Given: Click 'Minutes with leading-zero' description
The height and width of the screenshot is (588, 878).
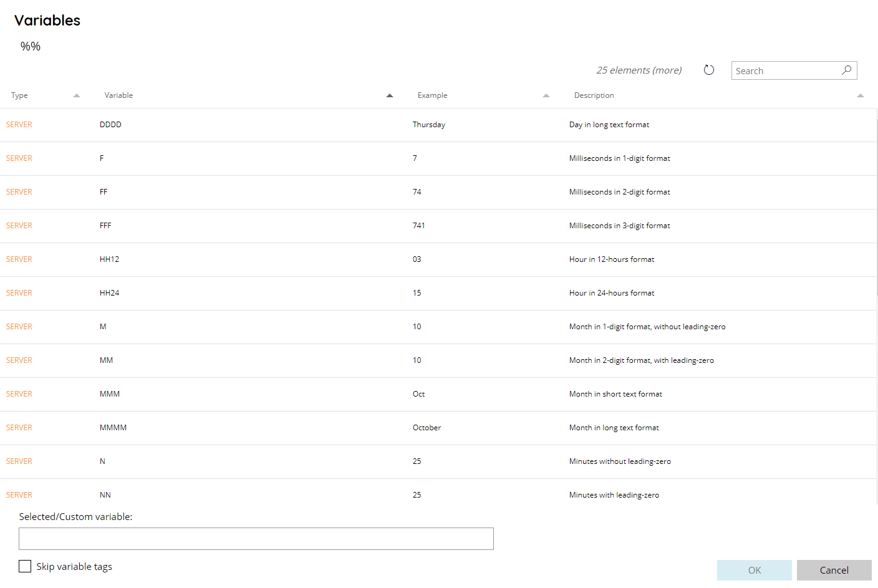Looking at the screenshot, I should tap(614, 495).
